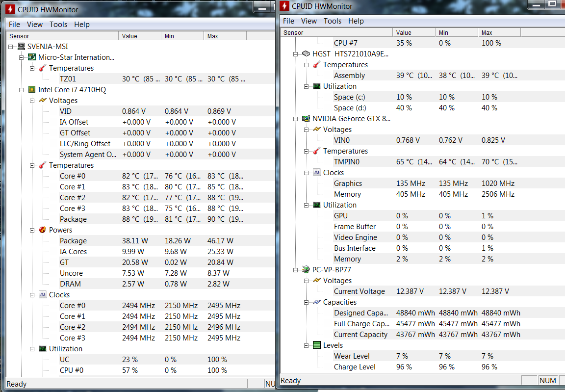Click the SVENJA-MSI computer icon
The height and width of the screenshot is (392, 565).
[x=22, y=47]
